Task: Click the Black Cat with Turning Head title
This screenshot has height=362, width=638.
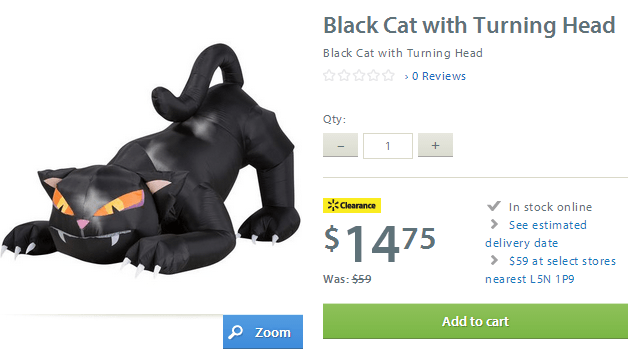Action: click(469, 25)
